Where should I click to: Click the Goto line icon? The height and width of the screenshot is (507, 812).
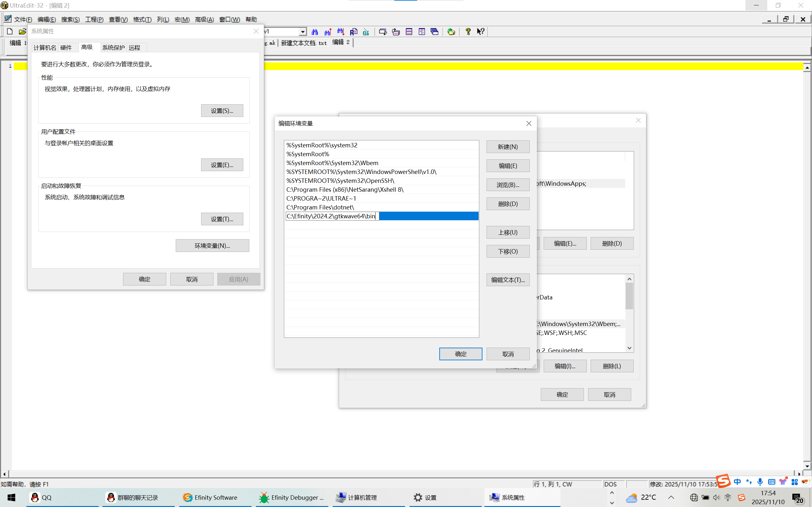point(366,31)
